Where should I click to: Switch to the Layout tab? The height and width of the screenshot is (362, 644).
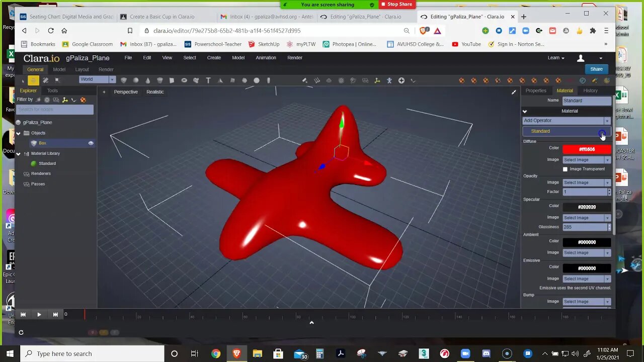click(x=82, y=69)
